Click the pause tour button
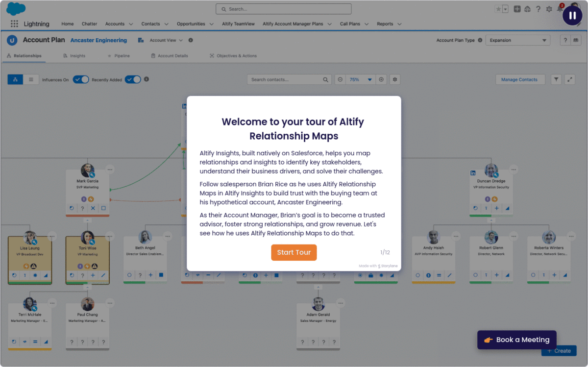The image size is (588, 367). click(x=572, y=16)
